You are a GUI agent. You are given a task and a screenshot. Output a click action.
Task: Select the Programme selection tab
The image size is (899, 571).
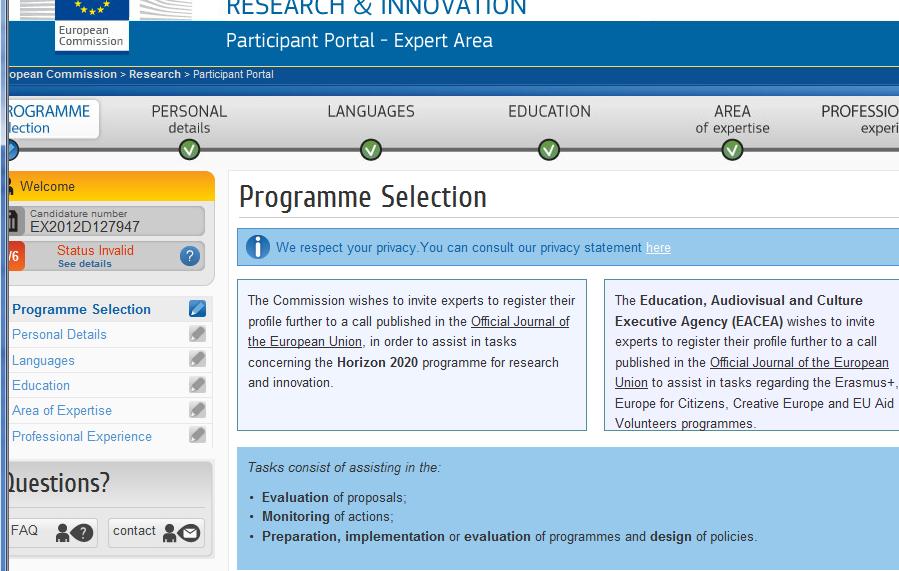click(53, 119)
